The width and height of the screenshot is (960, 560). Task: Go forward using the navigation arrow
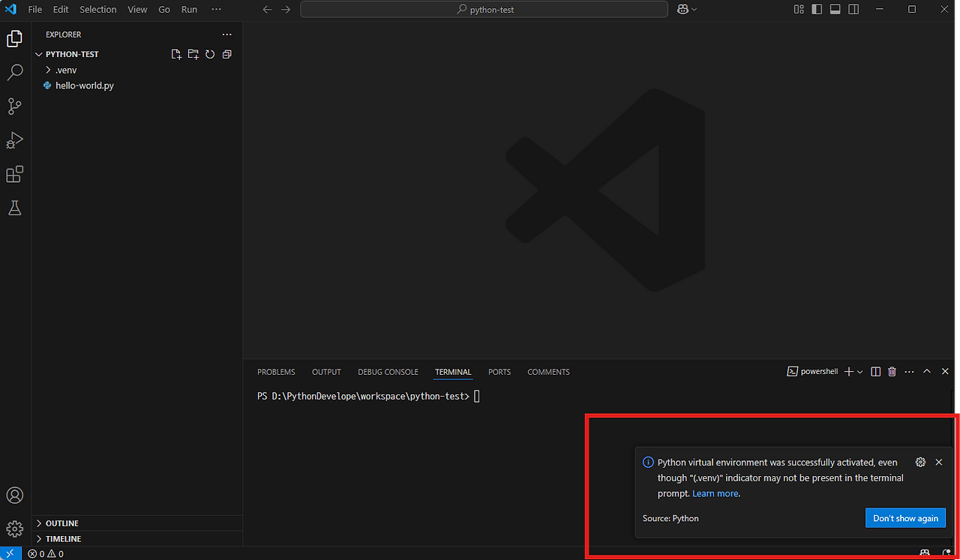tap(285, 10)
